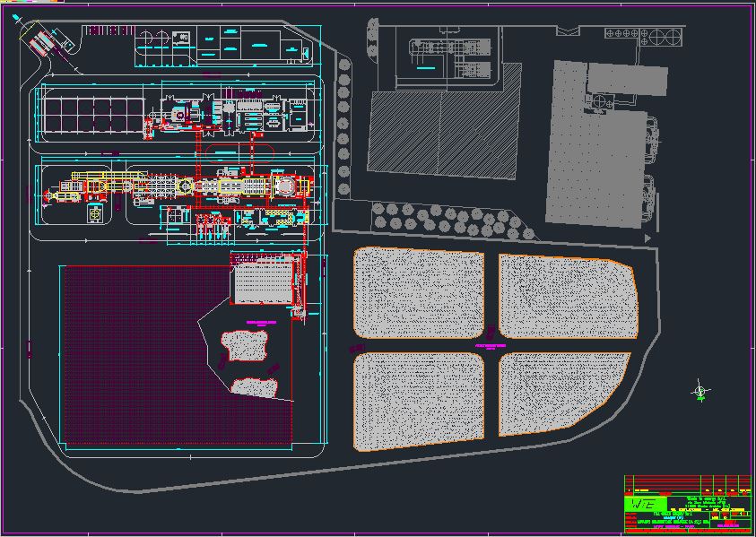Select the upper-right orange-outlined stippled plot
This screenshot has width=756, height=537.
(566, 295)
